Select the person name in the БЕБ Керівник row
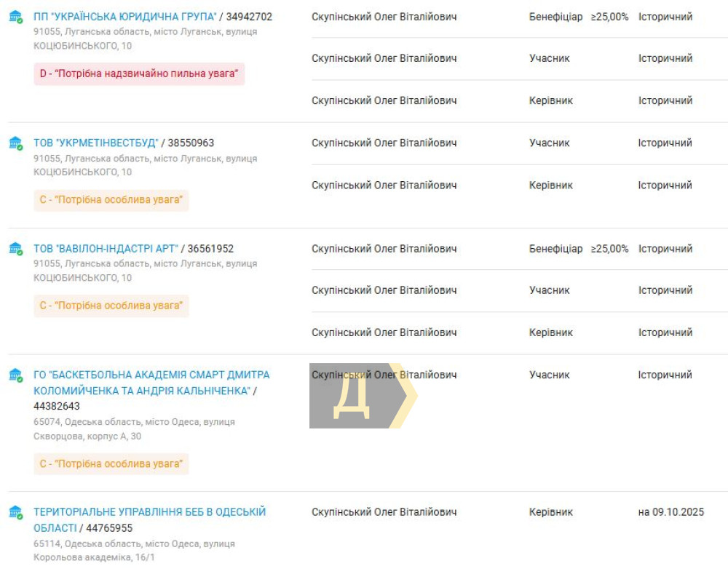This screenshot has width=728, height=574. coord(384,512)
